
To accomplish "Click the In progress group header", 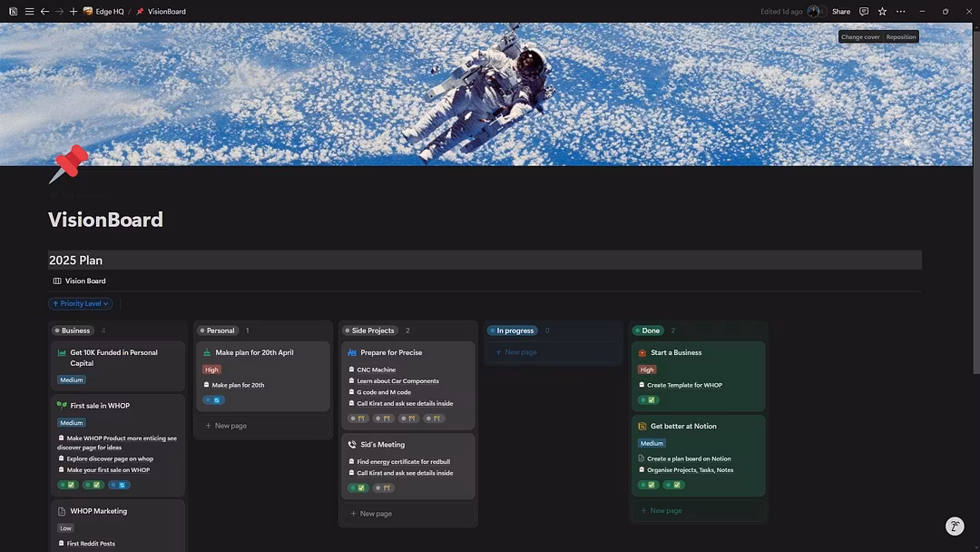I will [514, 330].
